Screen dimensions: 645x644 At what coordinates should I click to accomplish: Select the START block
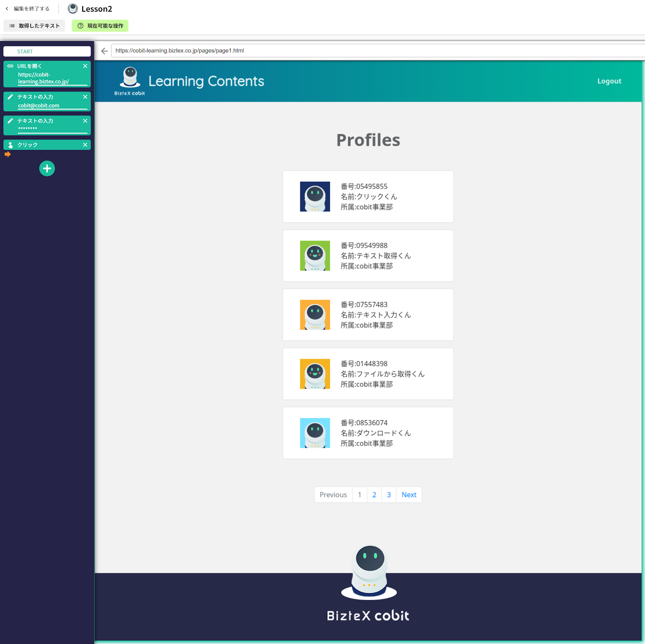(x=47, y=51)
